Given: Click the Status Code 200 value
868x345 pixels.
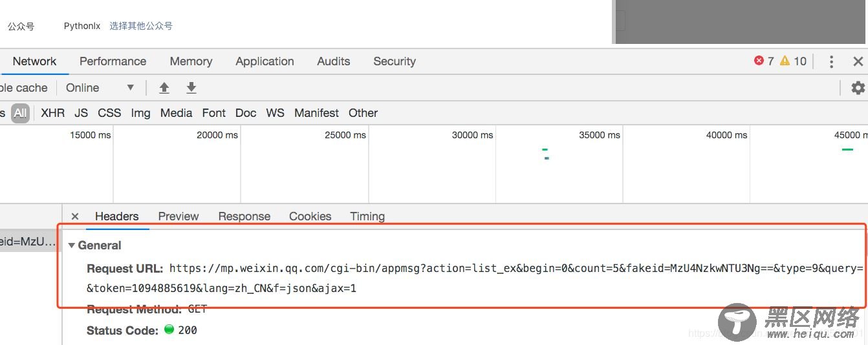Looking at the screenshot, I should click(x=188, y=330).
